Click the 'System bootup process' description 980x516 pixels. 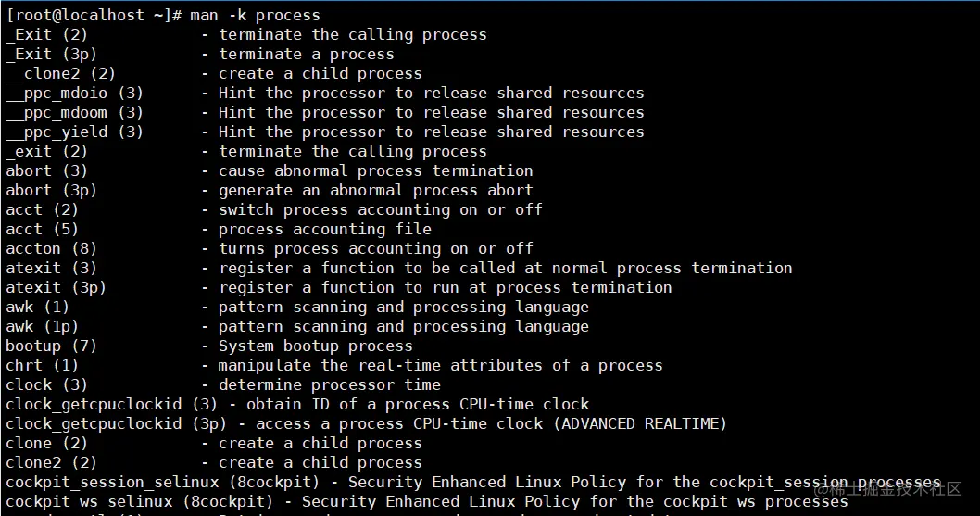[315, 346]
